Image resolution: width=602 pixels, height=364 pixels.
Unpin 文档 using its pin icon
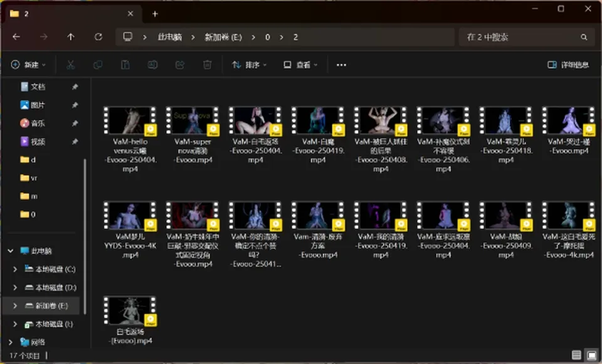(75, 86)
